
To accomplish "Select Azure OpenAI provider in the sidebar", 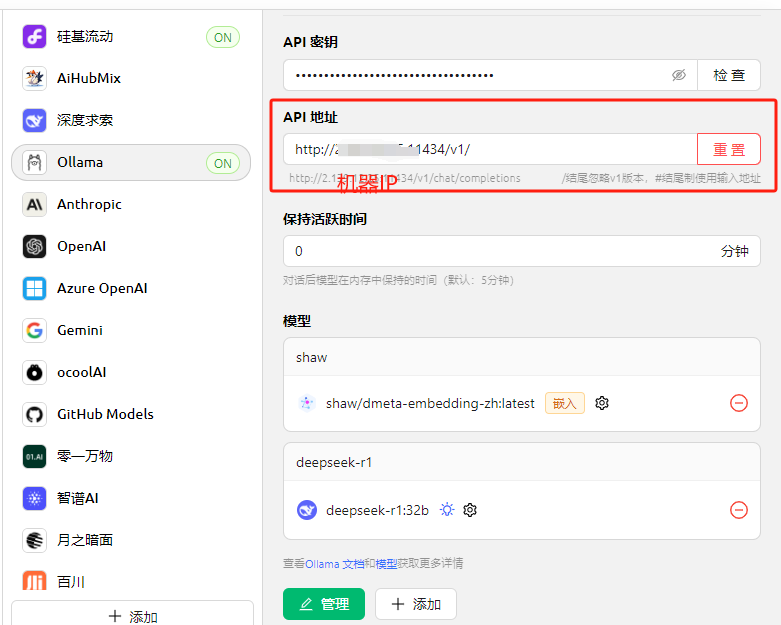I will click(x=131, y=288).
